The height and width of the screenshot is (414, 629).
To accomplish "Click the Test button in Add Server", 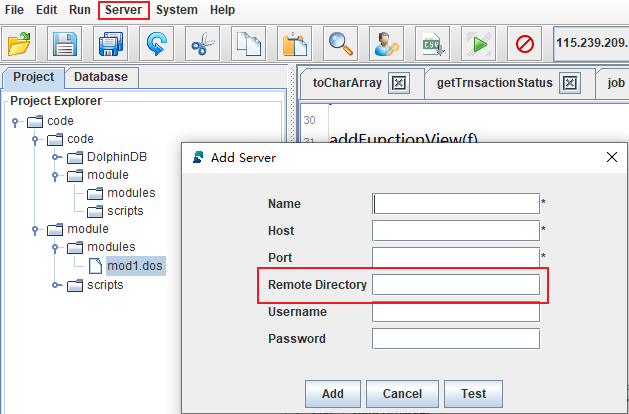I will click(473, 393).
